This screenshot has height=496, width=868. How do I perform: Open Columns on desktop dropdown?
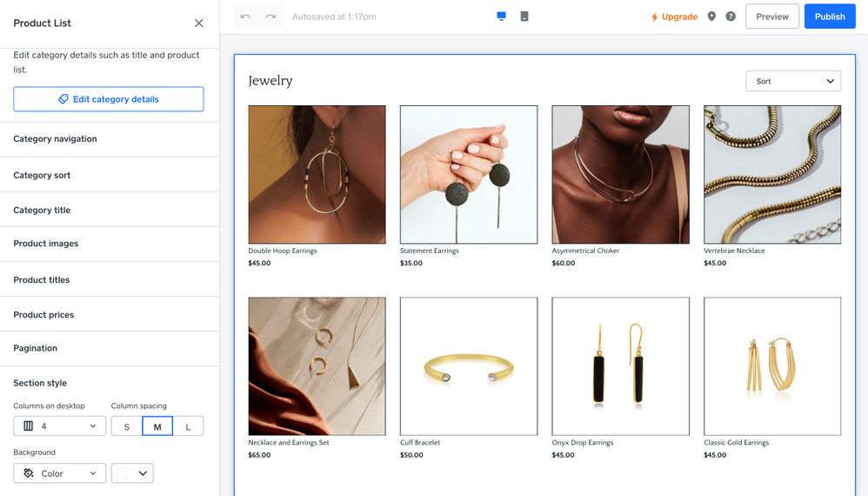pos(60,426)
